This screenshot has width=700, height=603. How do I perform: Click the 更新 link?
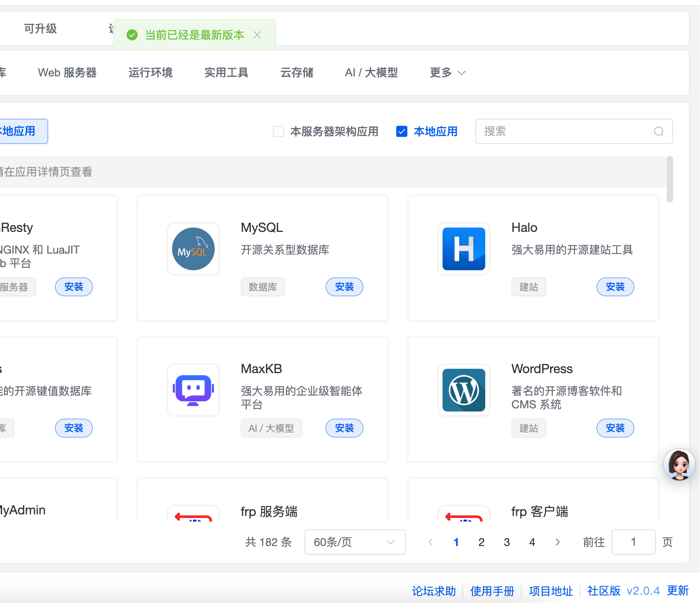[x=678, y=591]
